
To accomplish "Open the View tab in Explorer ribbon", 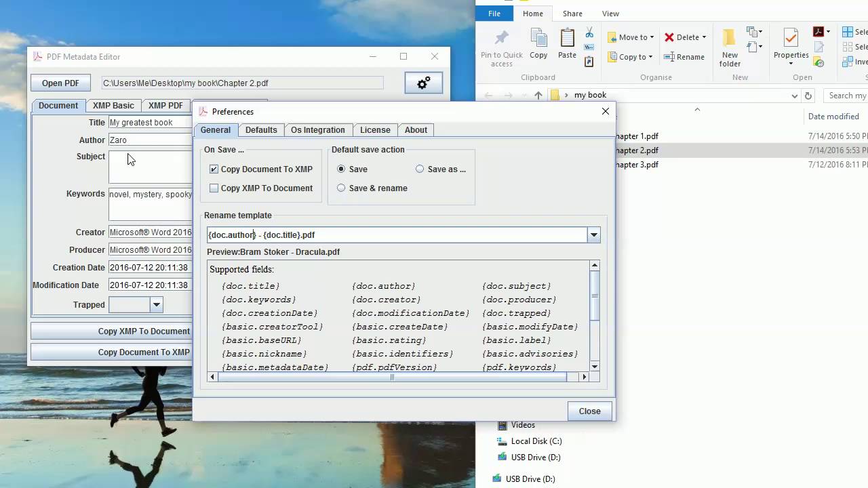I will [610, 14].
